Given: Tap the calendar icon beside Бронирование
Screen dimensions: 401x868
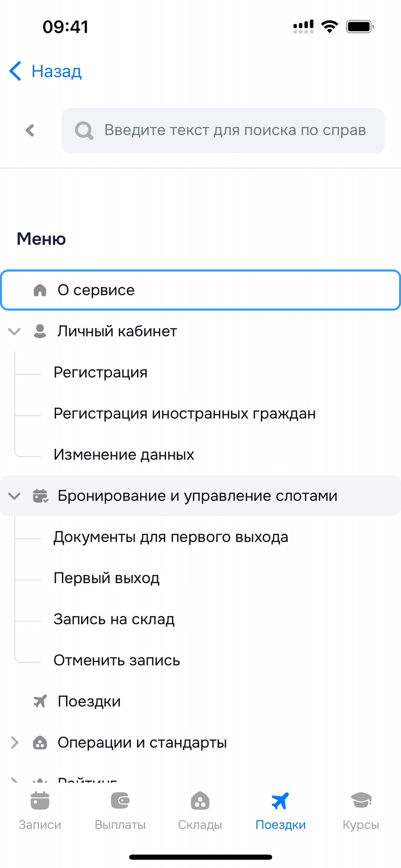Looking at the screenshot, I should tap(40, 496).
